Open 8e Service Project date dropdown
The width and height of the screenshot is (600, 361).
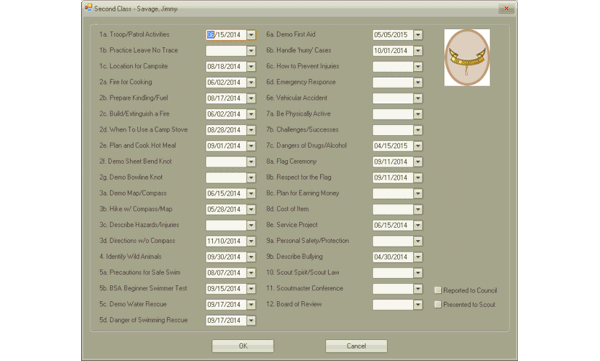(418, 225)
